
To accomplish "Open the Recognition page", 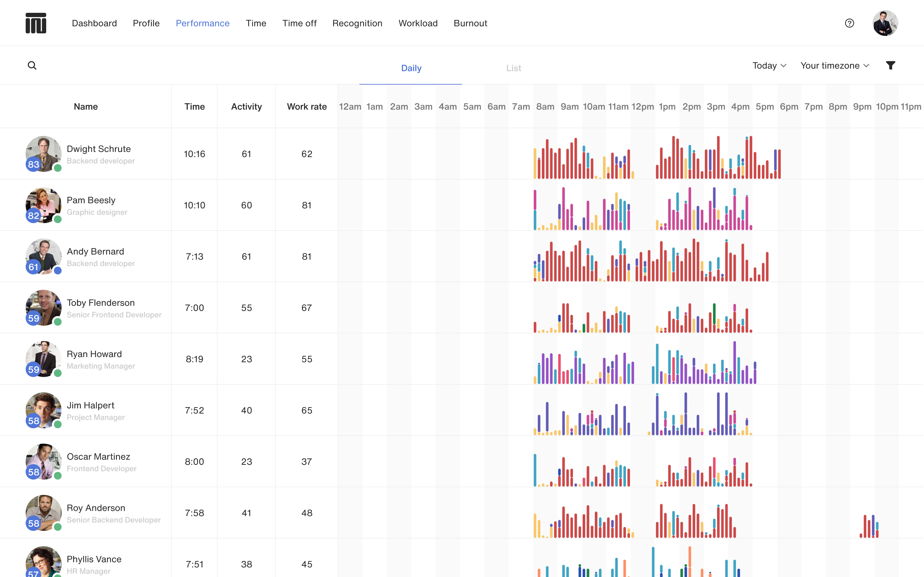I will pyautogui.click(x=357, y=23).
